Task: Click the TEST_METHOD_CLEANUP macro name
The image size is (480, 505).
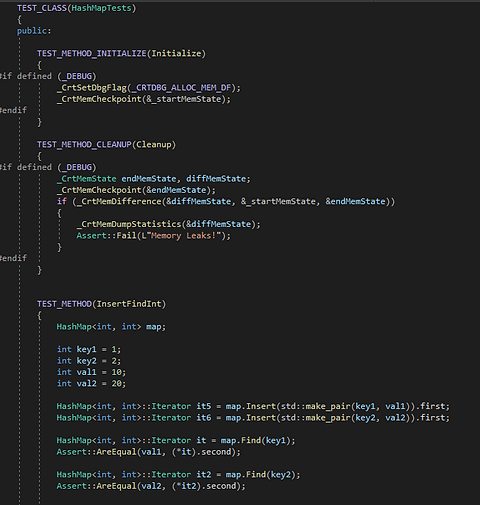Action: tap(84, 144)
